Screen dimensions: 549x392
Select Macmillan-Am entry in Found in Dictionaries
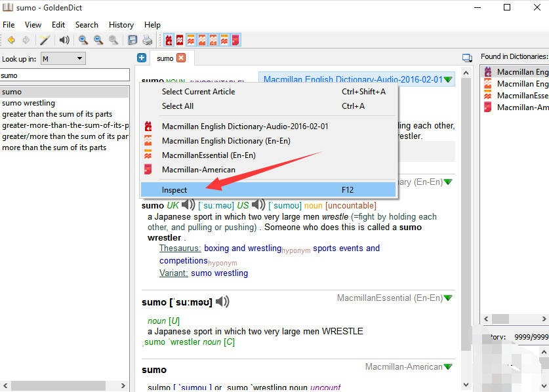(516, 107)
